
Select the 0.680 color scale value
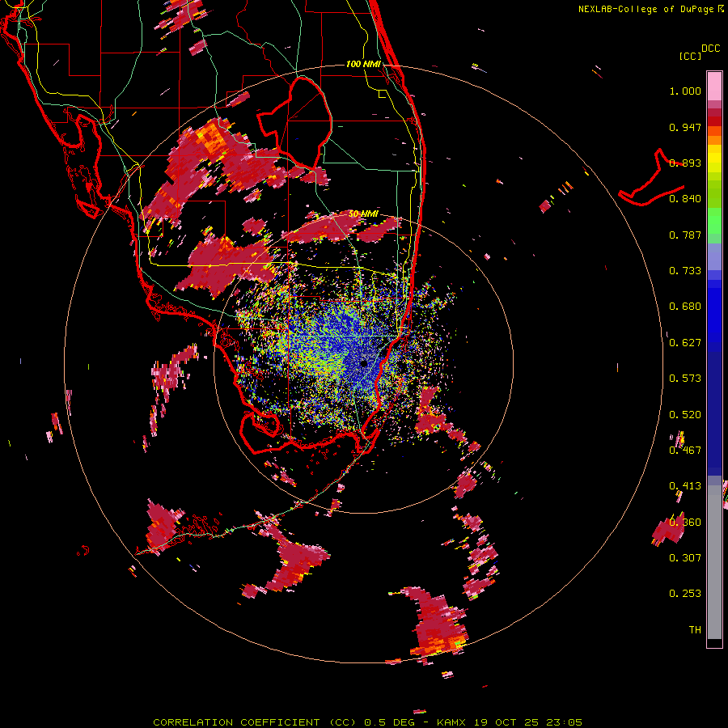pyautogui.click(x=685, y=307)
